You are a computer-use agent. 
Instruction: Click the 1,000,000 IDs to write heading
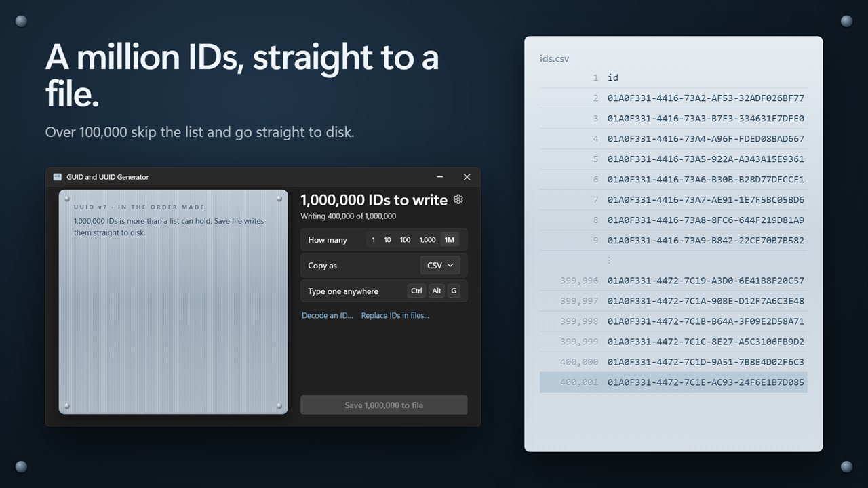(374, 200)
